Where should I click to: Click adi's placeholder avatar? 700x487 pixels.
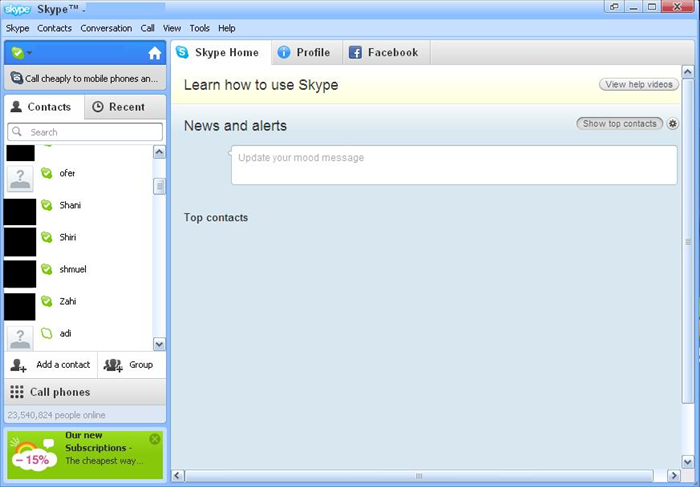point(20,338)
